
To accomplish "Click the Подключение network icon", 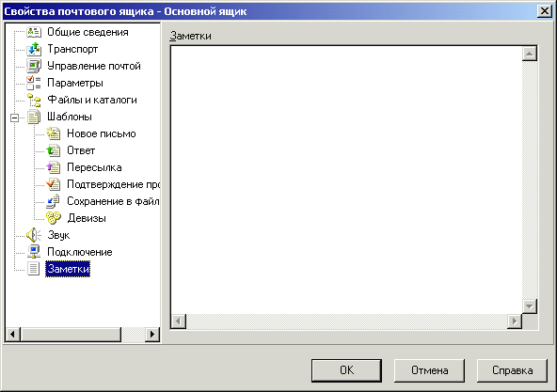I will [x=34, y=252].
